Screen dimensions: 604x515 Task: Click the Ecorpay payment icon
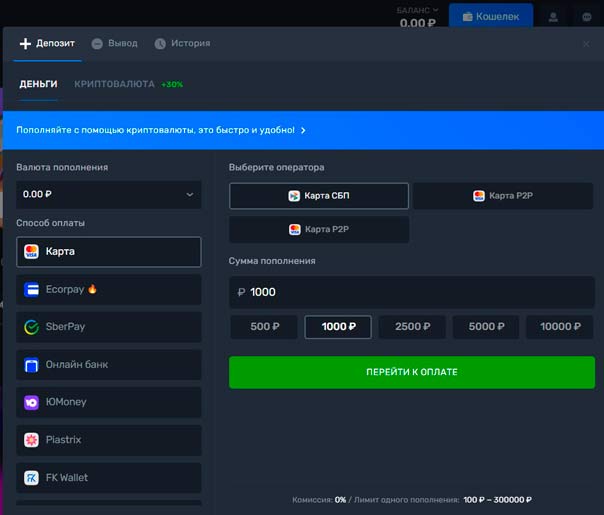[x=32, y=289]
